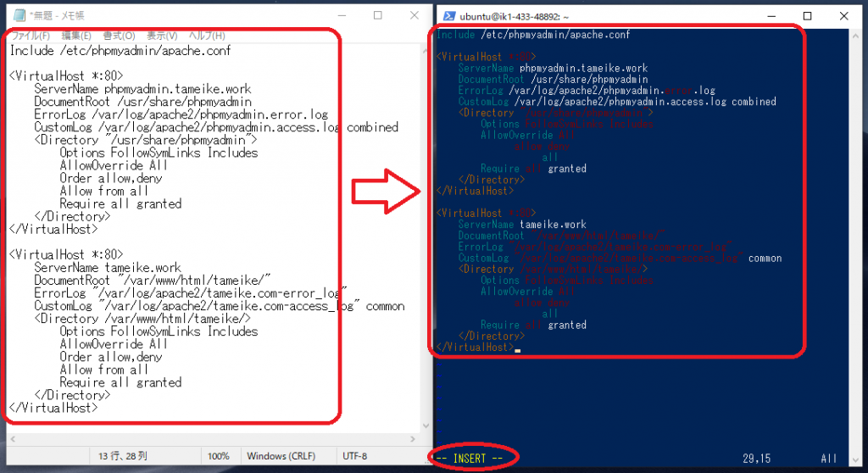This screenshot has width=868, height=473.
Task: Click the UTF-8 encoding status indicator
Action: tap(354, 456)
